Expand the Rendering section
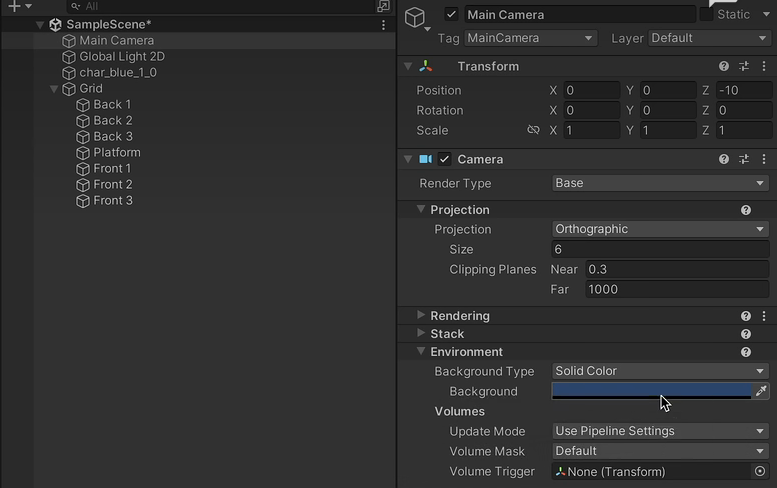 pyautogui.click(x=422, y=316)
